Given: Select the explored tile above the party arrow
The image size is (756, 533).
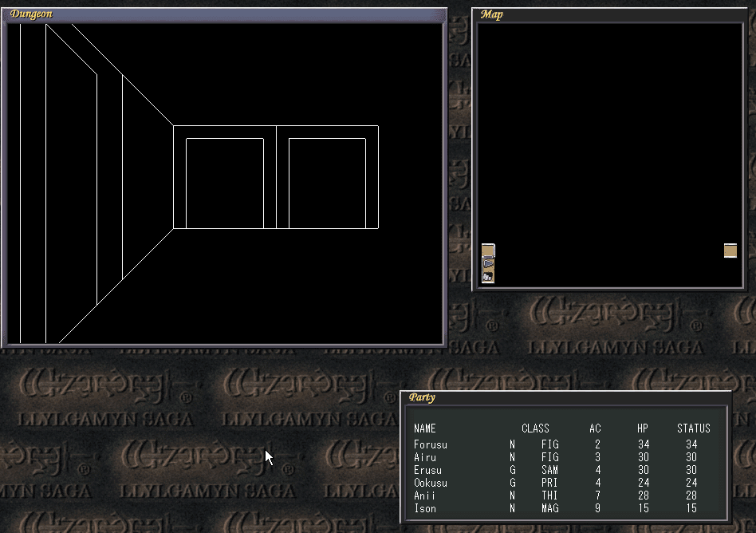Looking at the screenshot, I should (x=488, y=251).
